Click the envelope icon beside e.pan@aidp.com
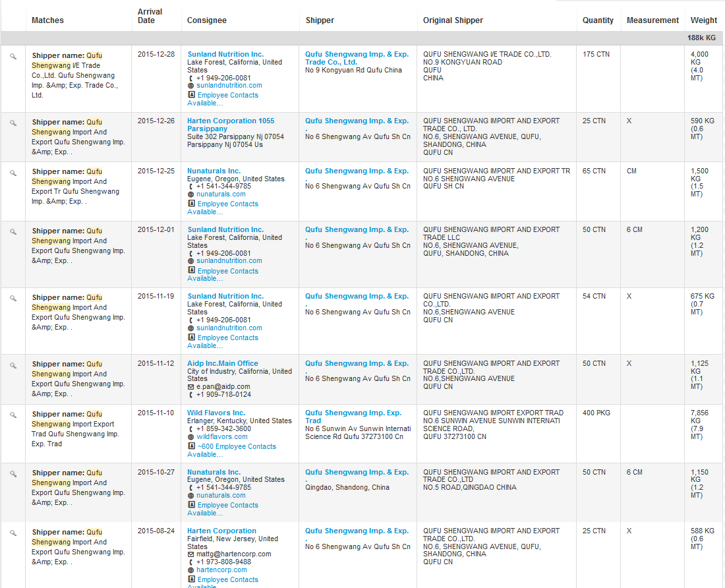 coord(190,387)
